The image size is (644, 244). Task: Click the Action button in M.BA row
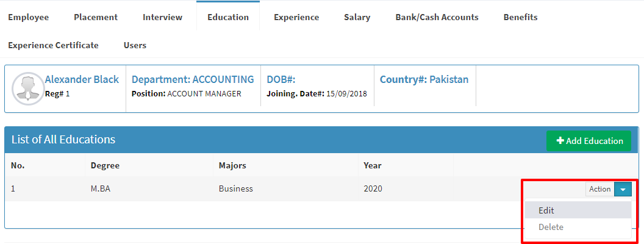point(599,189)
